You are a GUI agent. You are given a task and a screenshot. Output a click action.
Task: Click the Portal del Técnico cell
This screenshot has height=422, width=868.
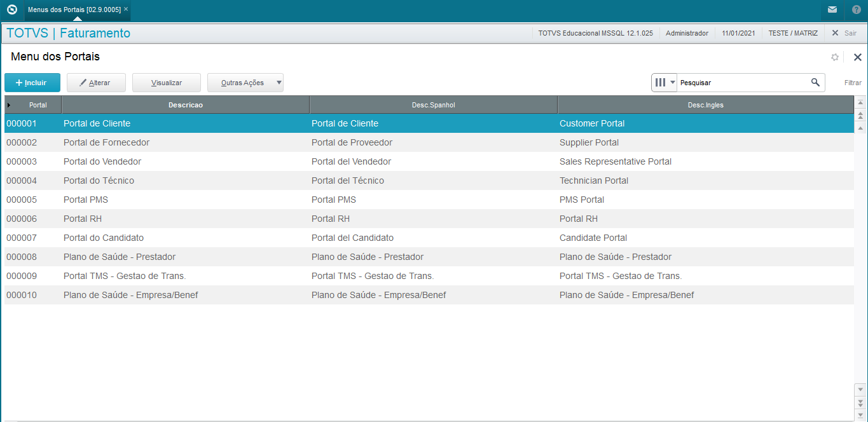coord(348,180)
